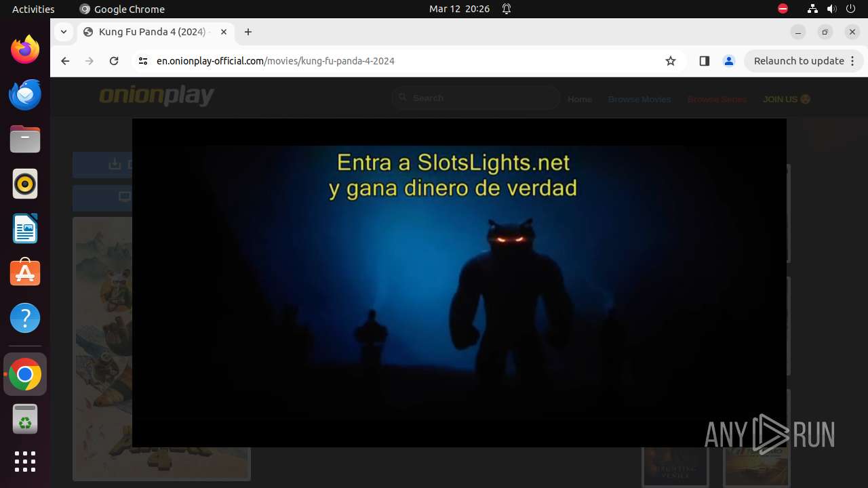Open the Home nav link
Screen dimensions: 868x488
(x=580, y=99)
